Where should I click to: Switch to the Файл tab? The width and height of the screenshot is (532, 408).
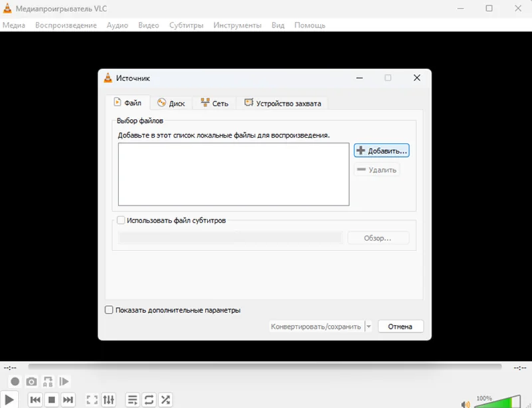click(x=128, y=102)
